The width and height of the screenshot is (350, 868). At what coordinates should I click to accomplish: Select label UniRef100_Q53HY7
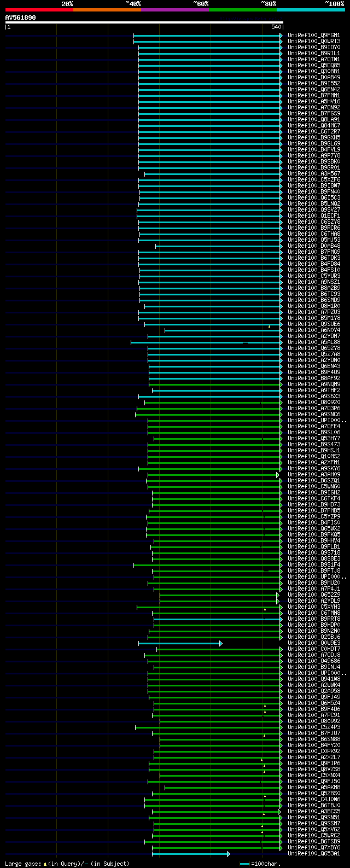click(x=314, y=439)
